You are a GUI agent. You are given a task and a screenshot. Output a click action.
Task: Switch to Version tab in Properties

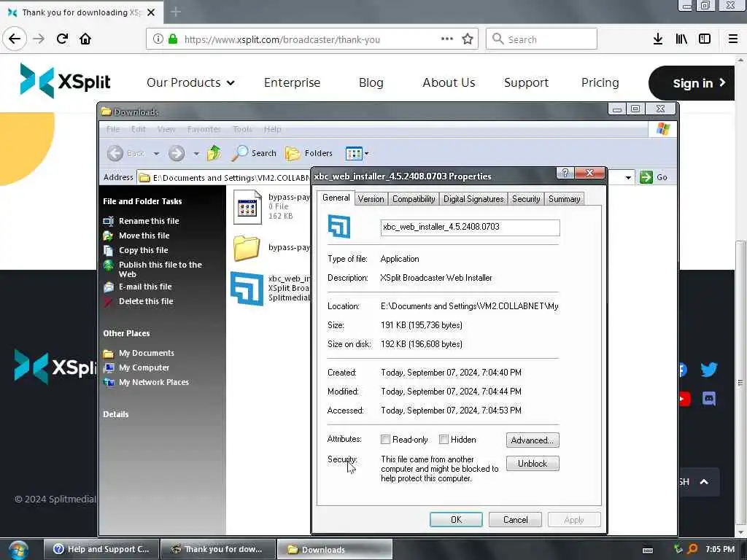pyautogui.click(x=371, y=199)
